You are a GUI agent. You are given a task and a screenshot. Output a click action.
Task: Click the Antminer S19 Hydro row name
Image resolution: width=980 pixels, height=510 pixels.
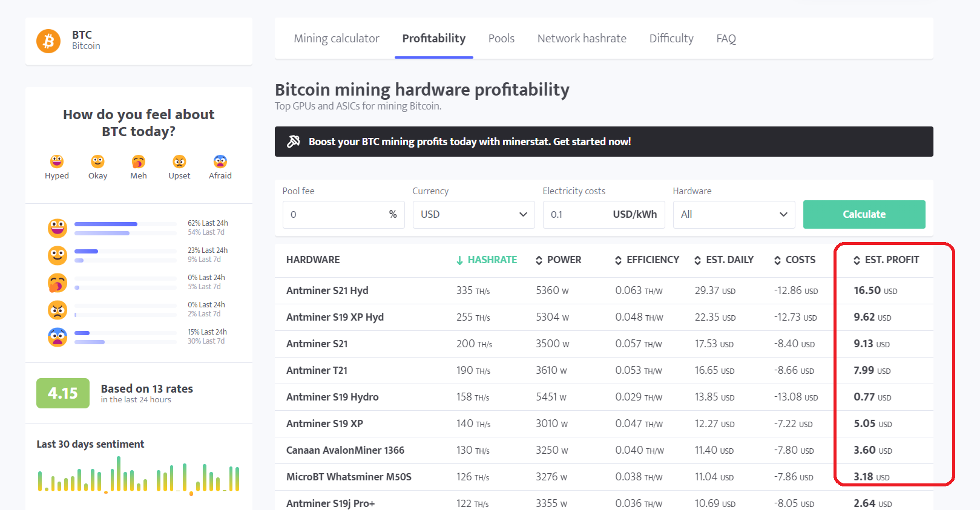332,397
